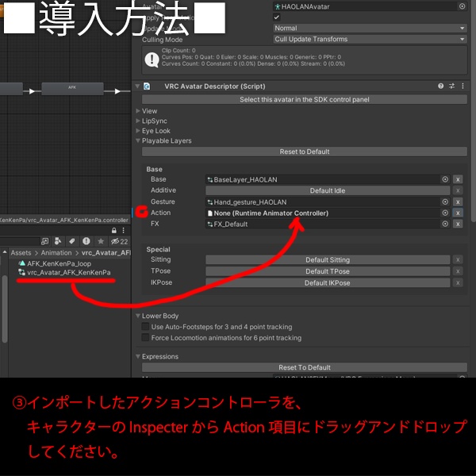Screen dimensions: 476x476
Task: Click the Favorites star icon in Project toolbar
Action: click(x=101, y=241)
